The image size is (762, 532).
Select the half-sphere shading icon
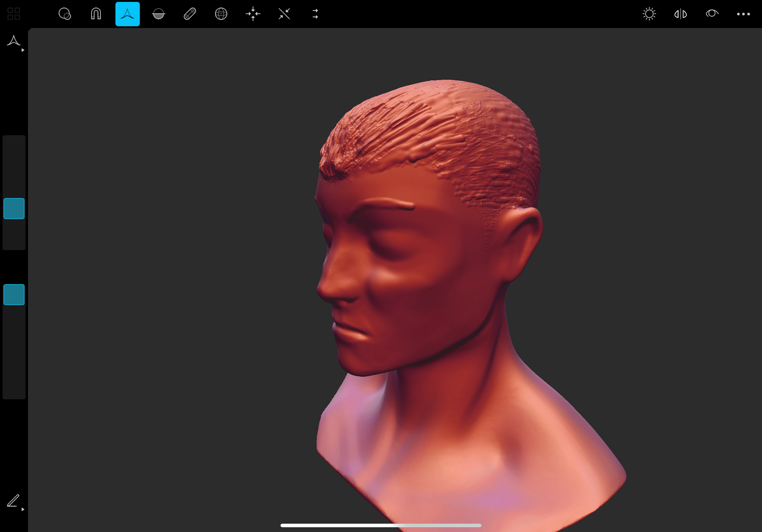coord(158,14)
